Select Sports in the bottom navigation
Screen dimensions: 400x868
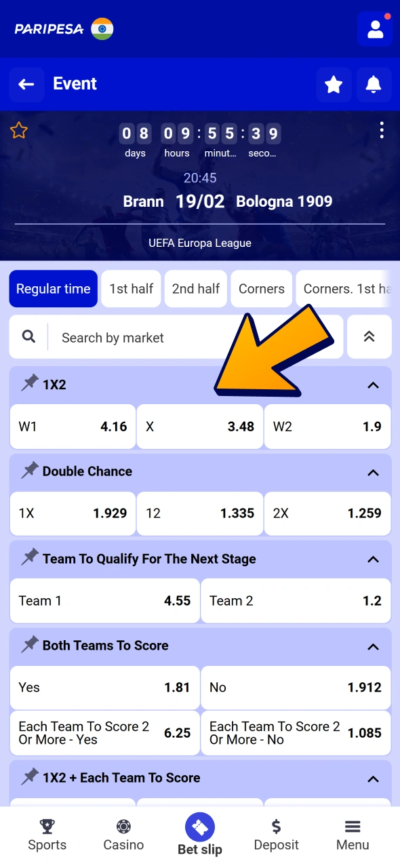tap(47, 834)
